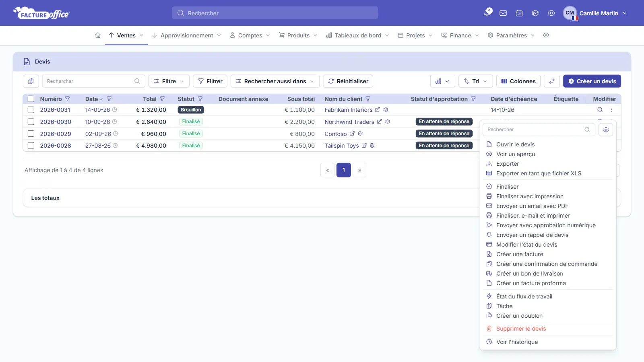Screen dimensions: 644x362
Task: Click the magnifier icon on row 2026-0031
Action: pos(600,110)
